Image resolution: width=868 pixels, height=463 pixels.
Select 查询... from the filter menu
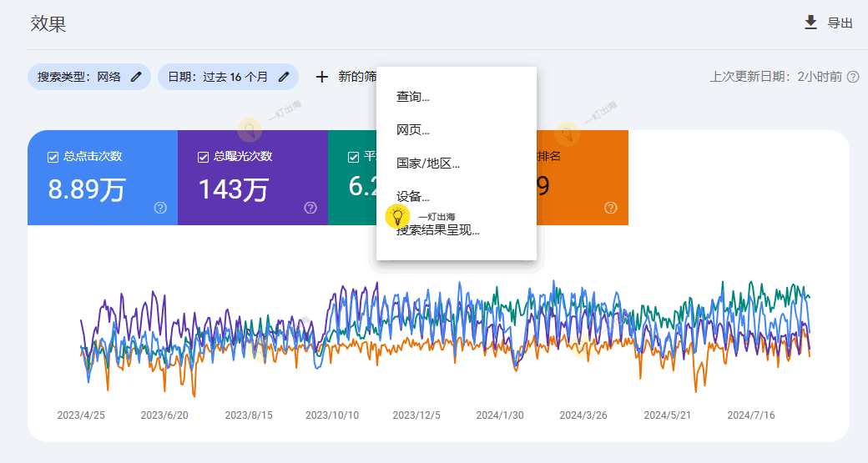[413, 97]
